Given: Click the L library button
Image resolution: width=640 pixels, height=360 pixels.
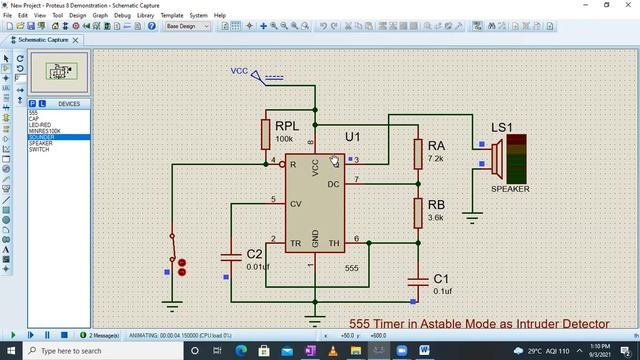Looking at the screenshot, I should coord(42,104).
